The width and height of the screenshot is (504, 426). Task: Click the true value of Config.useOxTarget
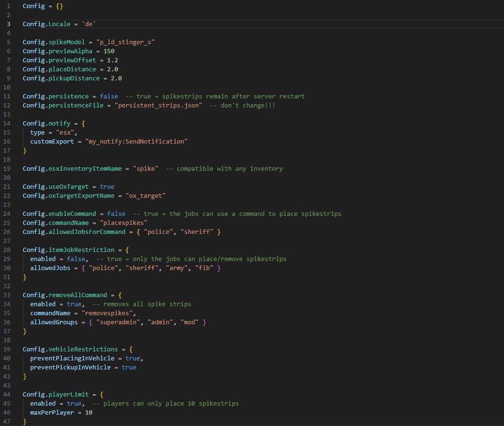click(107, 186)
